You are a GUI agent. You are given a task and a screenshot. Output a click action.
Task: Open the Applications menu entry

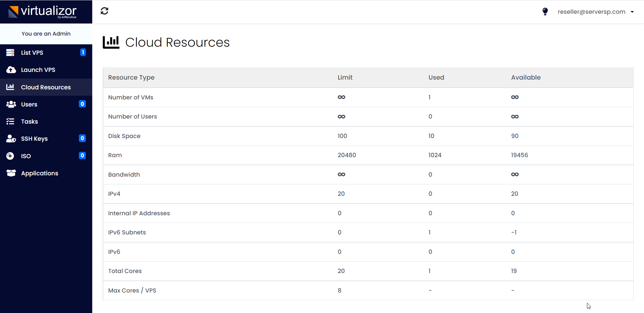coord(40,173)
